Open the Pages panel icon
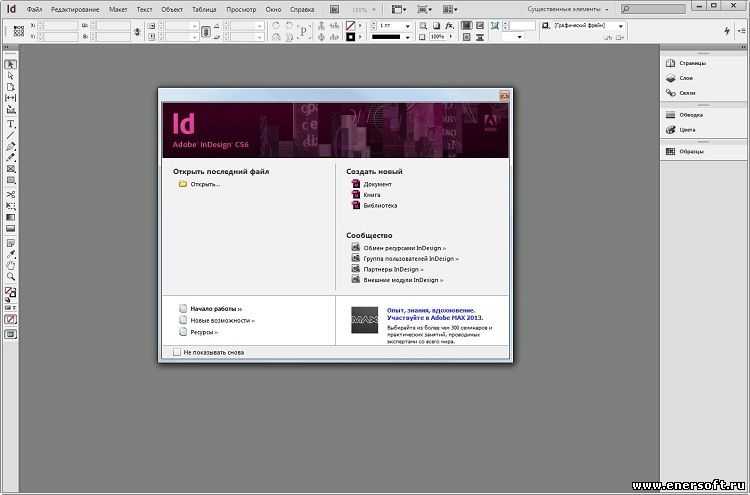Screen dimensions: 750x495 click(671, 63)
